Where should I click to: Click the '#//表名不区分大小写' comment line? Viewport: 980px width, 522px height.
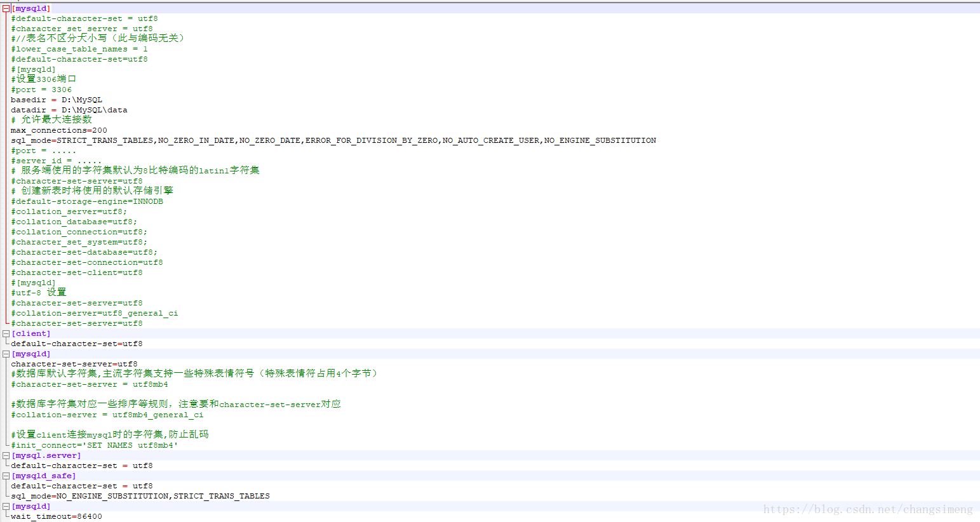point(98,38)
